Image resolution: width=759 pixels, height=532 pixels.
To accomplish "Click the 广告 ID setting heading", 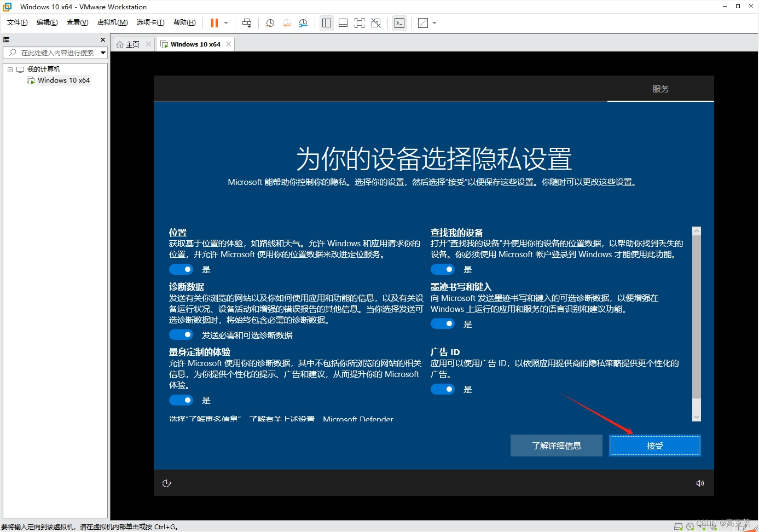I will click(445, 352).
